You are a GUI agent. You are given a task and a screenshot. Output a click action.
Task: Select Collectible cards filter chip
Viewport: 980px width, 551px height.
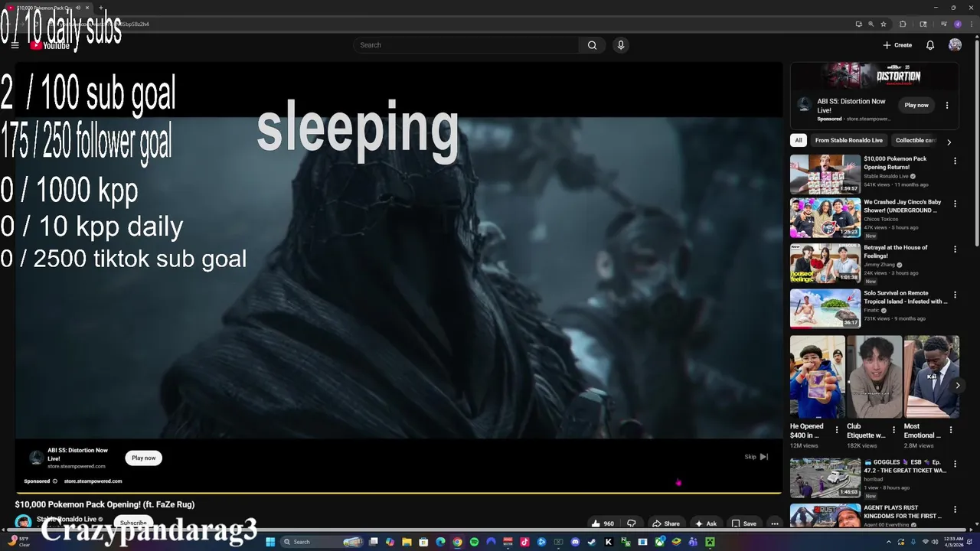click(x=914, y=141)
